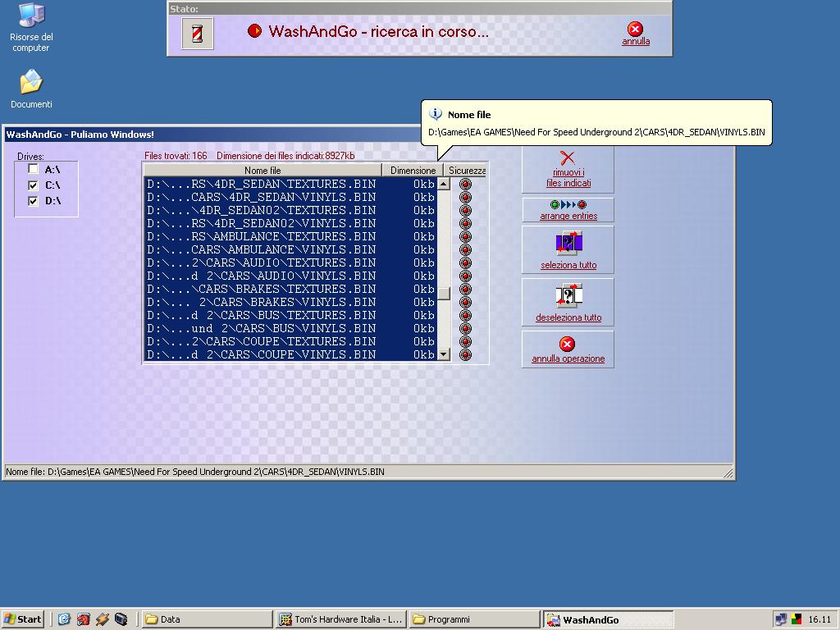Sort by the Dimensione column header
The width and height of the screenshot is (840, 630).
(413, 171)
